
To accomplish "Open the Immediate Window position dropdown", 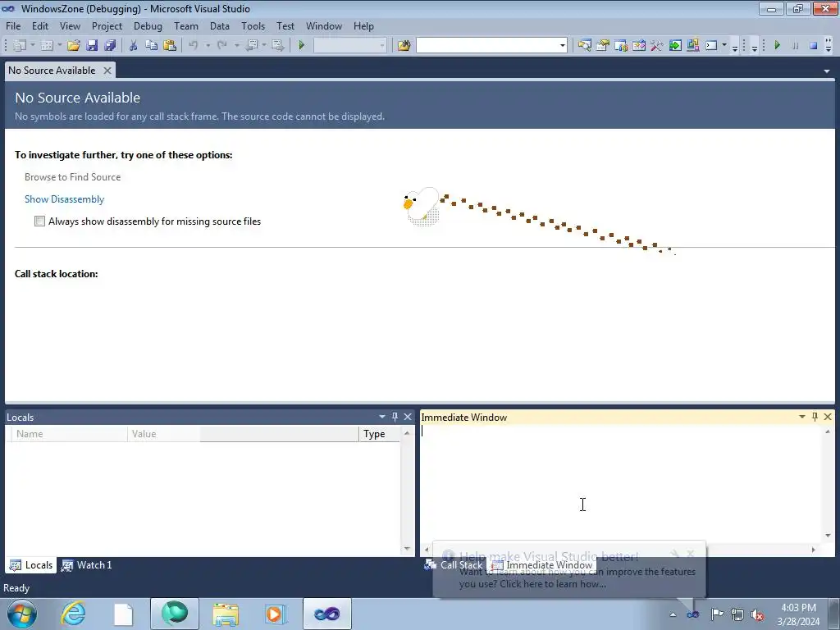I will 802,417.
